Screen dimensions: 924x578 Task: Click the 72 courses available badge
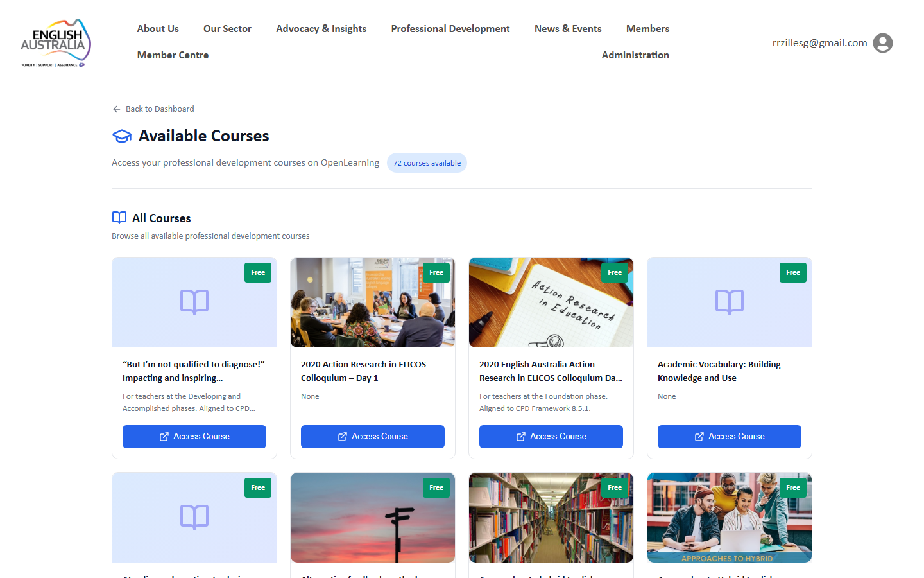[x=427, y=163]
